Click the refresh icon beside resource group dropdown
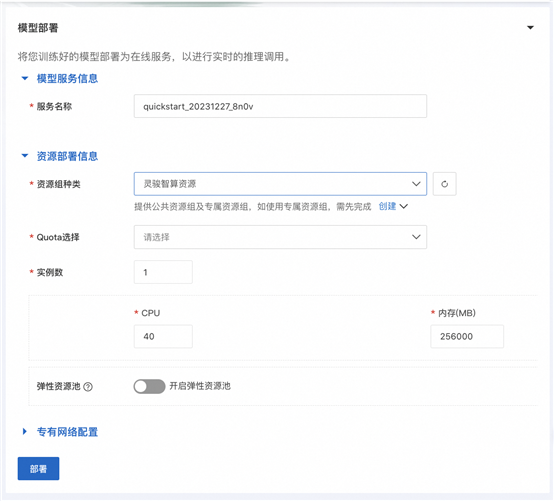Screen dimensions: 554x501 point(444,184)
